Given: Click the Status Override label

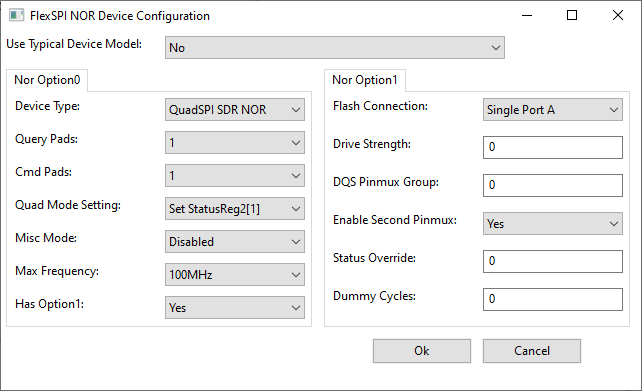Looking at the screenshot, I should point(374,258).
